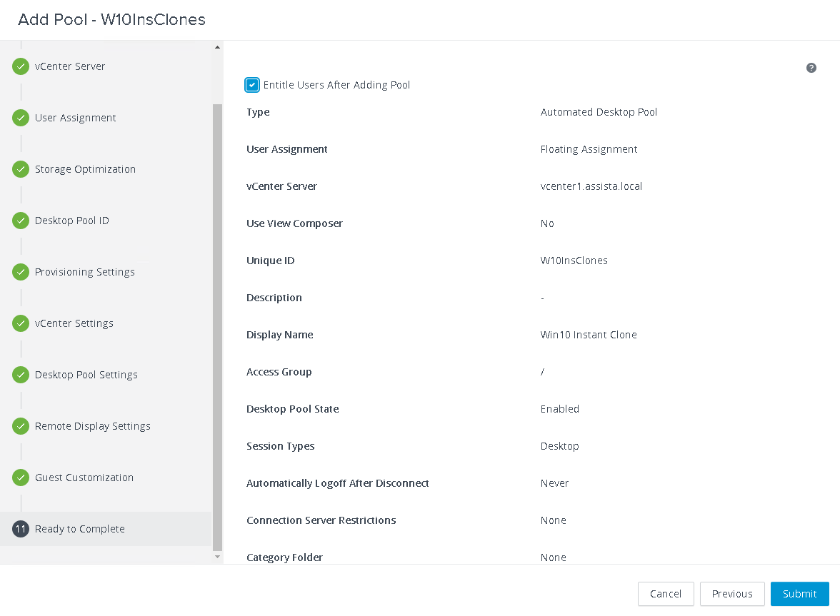This screenshot has height=616, width=840.
Task: Click the sidebar scrollbar thumb
Action: 217,328
